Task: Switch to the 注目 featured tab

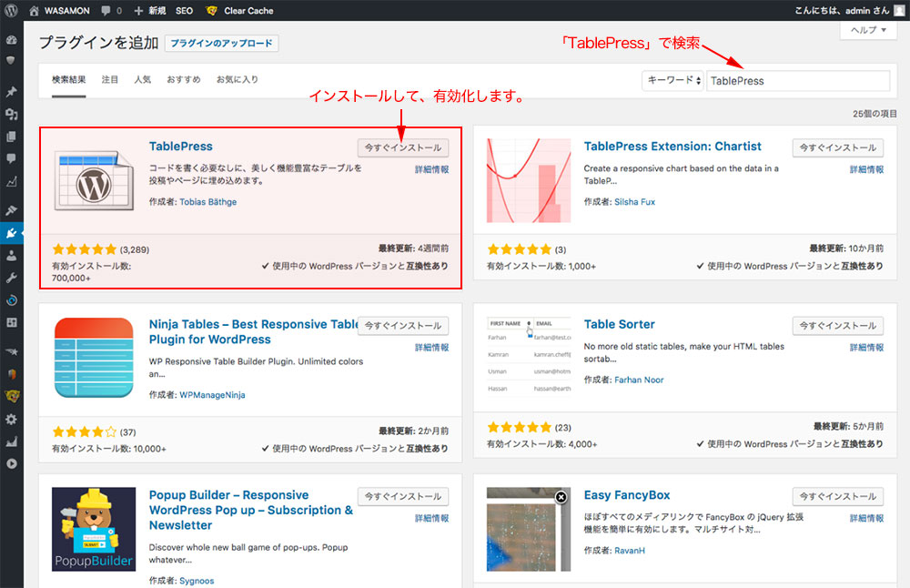Action: click(110, 79)
